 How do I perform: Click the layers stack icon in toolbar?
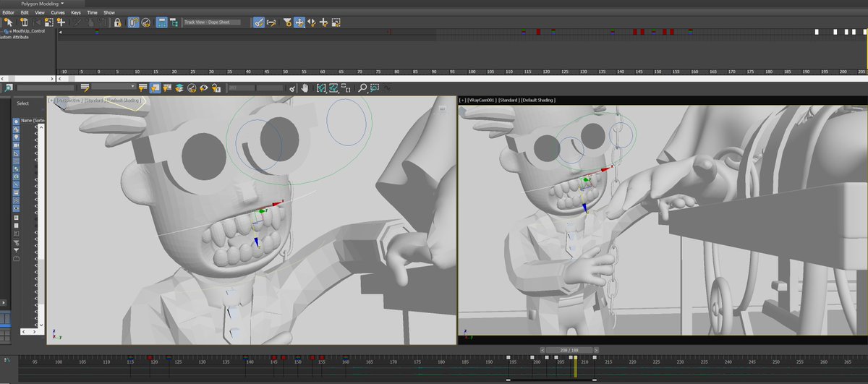tap(179, 88)
